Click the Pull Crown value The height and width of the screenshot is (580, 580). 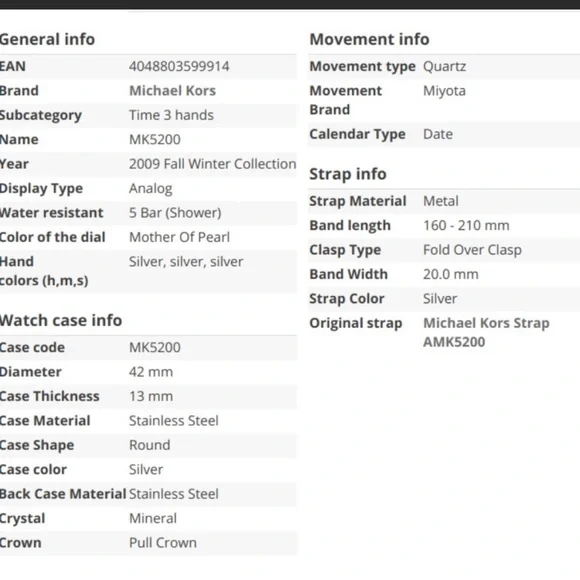[163, 543]
